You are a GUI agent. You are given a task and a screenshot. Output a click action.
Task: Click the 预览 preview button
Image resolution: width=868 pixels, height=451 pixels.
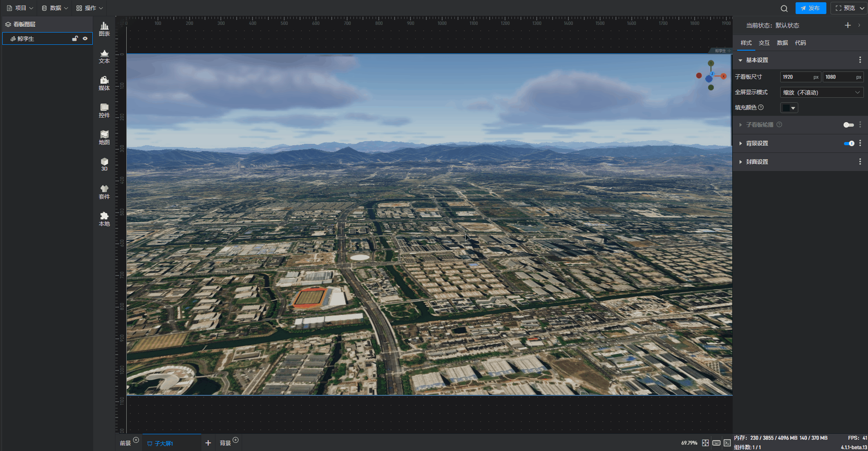pyautogui.click(x=845, y=8)
